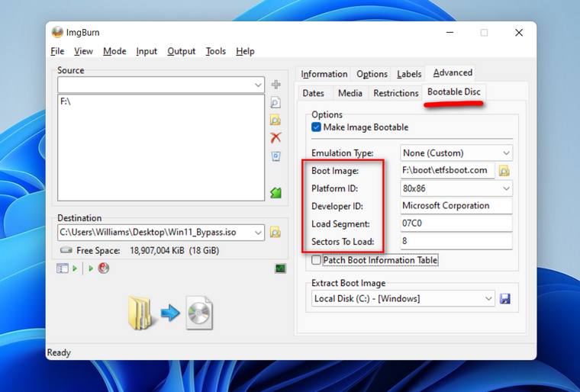Open the Tools menu
Screen dimensions: 580x392
(x=216, y=51)
